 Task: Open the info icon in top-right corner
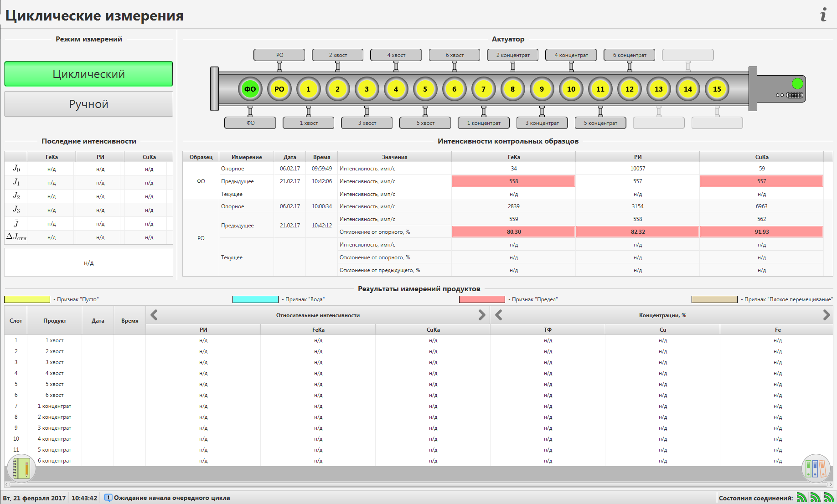pos(823,15)
